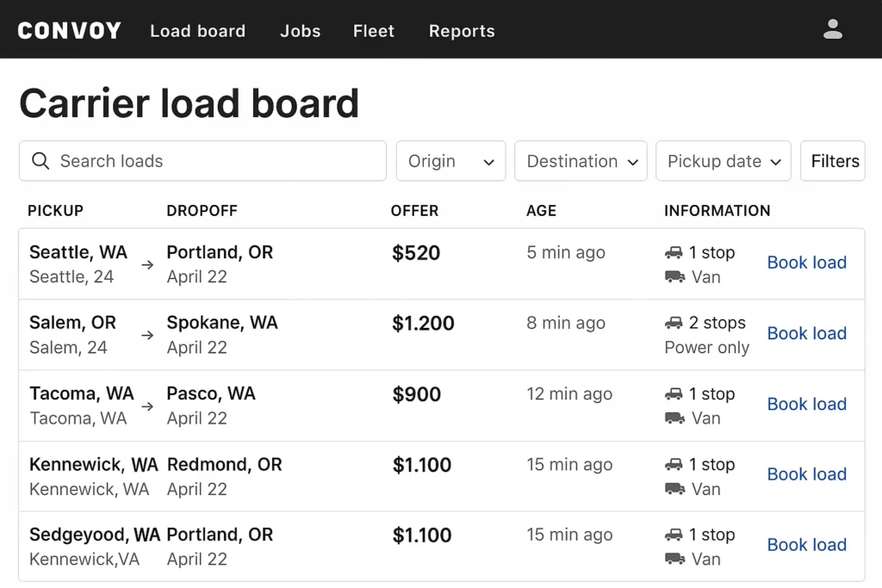882x588 pixels.
Task: Expand the Pickup date dropdown
Action: (x=723, y=161)
